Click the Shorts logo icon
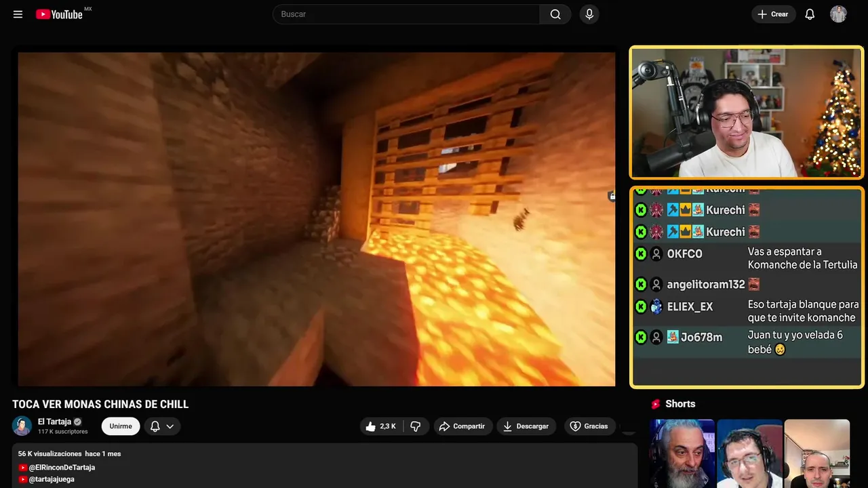The width and height of the screenshot is (868, 488). 656,404
